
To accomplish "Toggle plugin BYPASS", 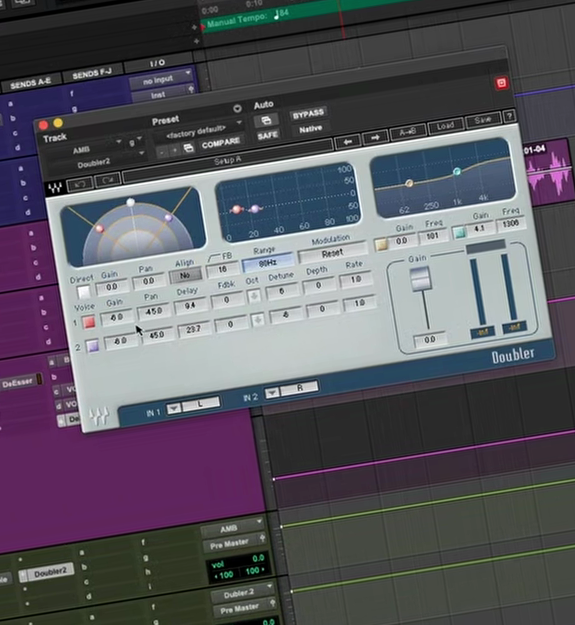I will [308, 115].
